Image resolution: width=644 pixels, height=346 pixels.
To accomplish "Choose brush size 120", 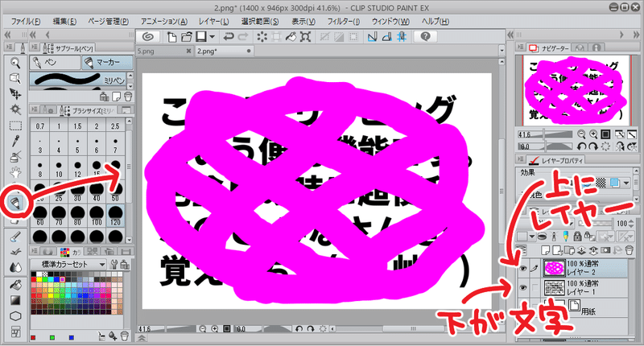I will tap(115, 216).
